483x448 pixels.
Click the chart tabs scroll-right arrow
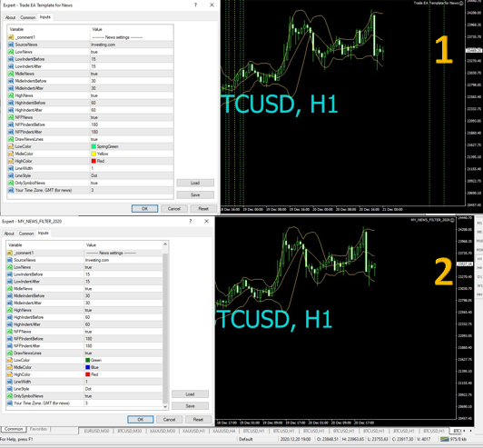tap(471, 431)
